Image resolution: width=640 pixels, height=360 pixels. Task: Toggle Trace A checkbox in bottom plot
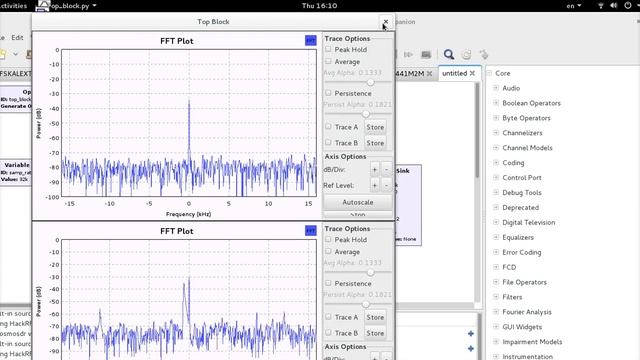(x=328, y=317)
